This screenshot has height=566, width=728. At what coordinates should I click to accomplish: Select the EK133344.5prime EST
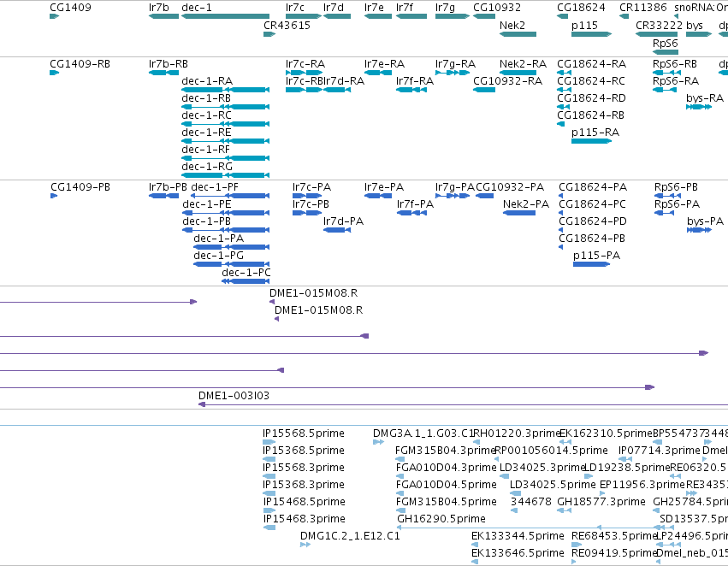pyautogui.click(x=475, y=545)
